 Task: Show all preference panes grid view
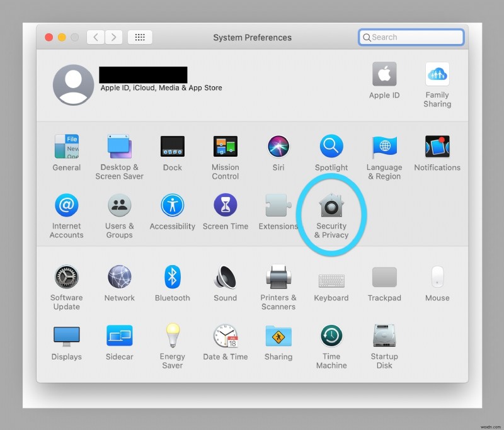(x=140, y=37)
